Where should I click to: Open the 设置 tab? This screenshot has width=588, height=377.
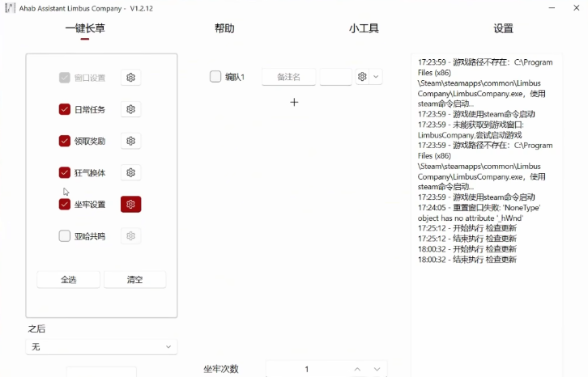(503, 28)
